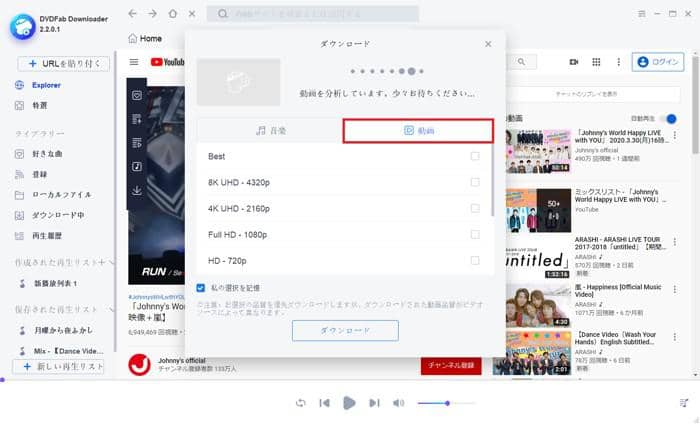Click the search field in top bar
The height and width of the screenshot is (424, 700).
click(312, 14)
